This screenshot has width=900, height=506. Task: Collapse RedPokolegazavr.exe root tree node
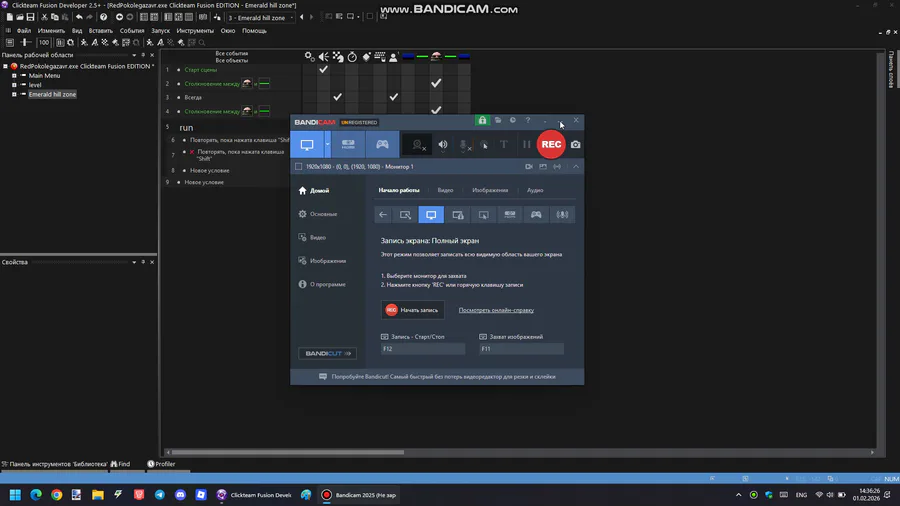5,67
